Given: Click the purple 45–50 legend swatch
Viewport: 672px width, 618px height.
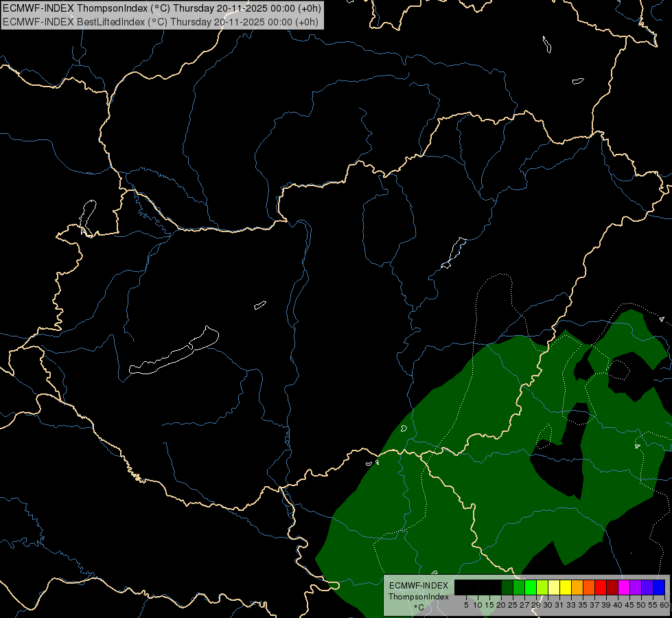Looking at the screenshot, I should (636, 587).
